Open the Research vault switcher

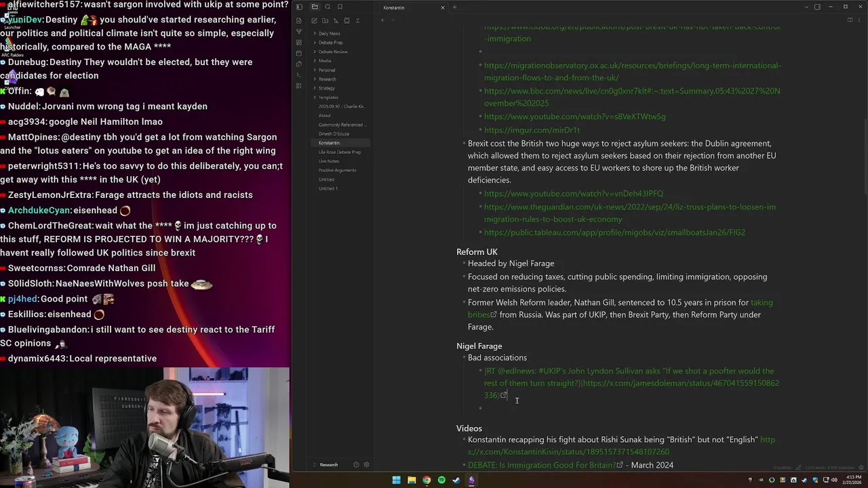[329, 465]
